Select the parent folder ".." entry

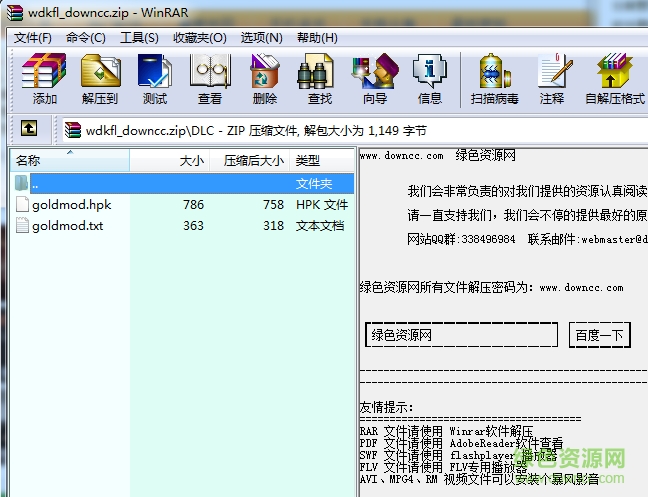[35, 184]
